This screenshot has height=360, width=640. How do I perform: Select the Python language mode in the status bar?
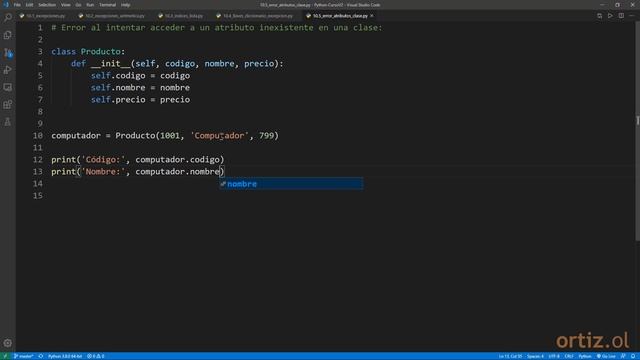pos(584,356)
